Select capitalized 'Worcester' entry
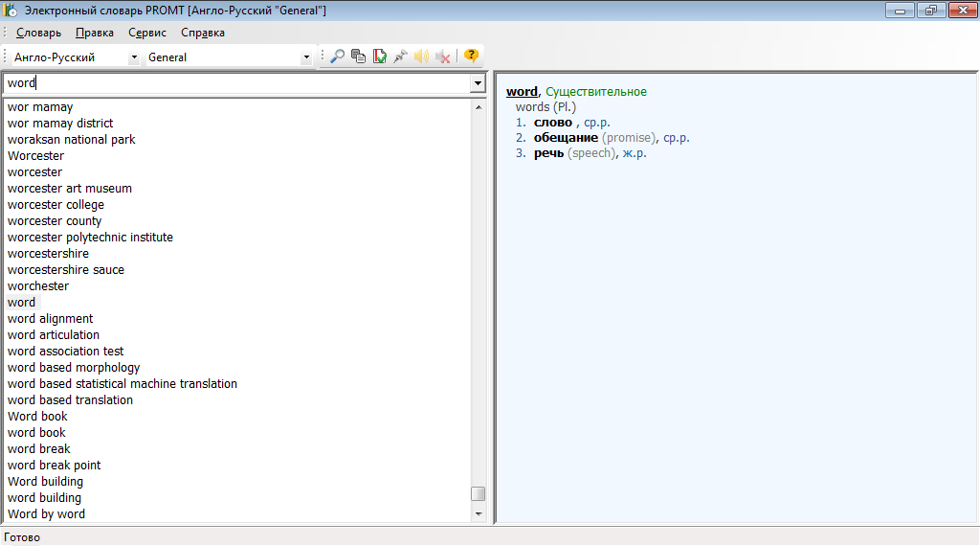This screenshot has height=546, width=980. (x=35, y=156)
